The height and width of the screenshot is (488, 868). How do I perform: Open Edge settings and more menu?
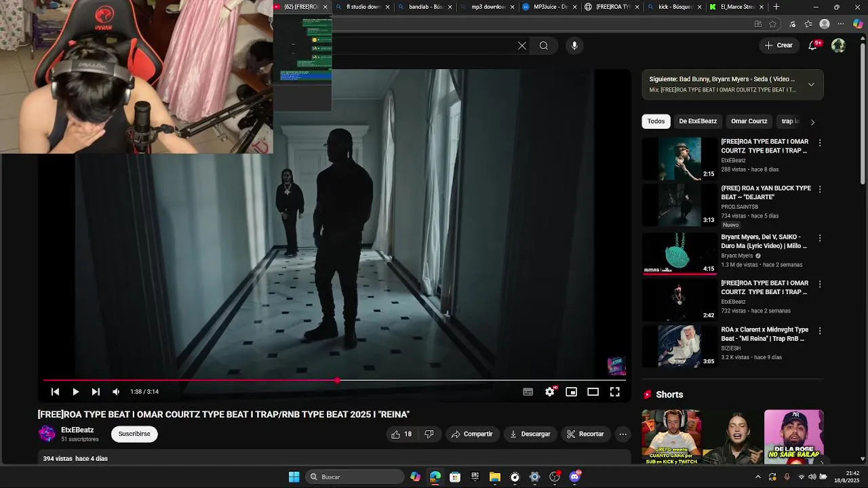coord(841,24)
